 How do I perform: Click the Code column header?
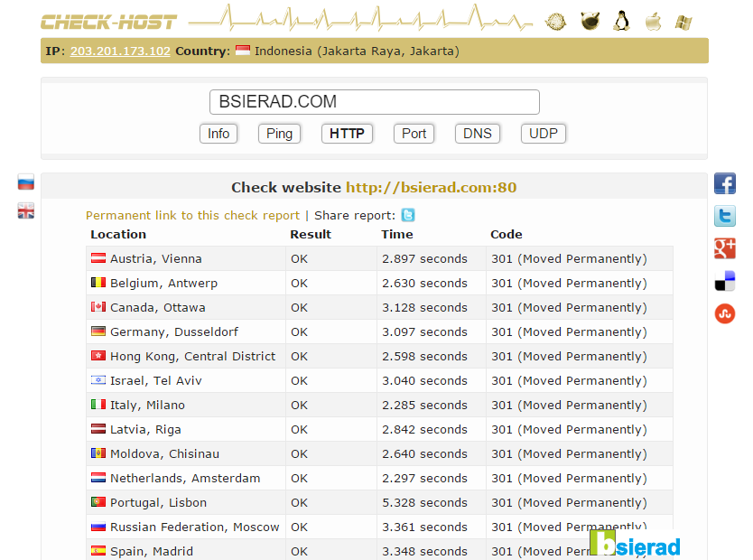pos(507,234)
